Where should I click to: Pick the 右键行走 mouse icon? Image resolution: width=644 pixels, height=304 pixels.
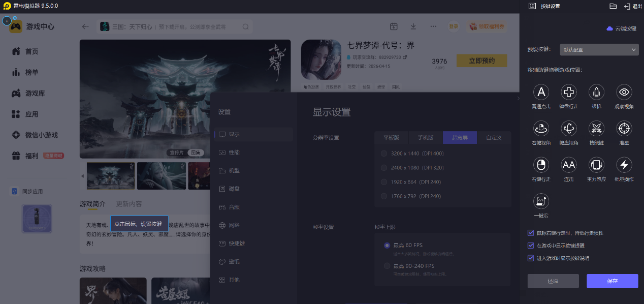pyautogui.click(x=541, y=165)
